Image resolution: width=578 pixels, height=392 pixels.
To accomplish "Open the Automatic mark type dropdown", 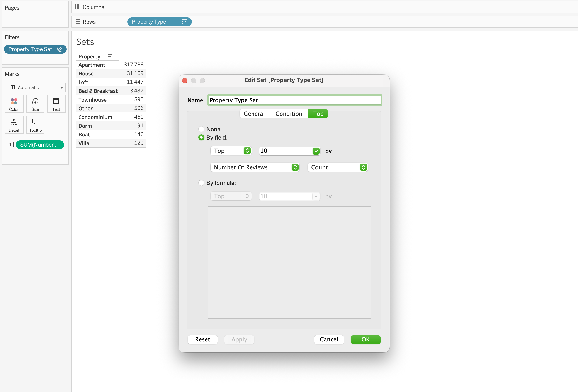I will (35, 87).
